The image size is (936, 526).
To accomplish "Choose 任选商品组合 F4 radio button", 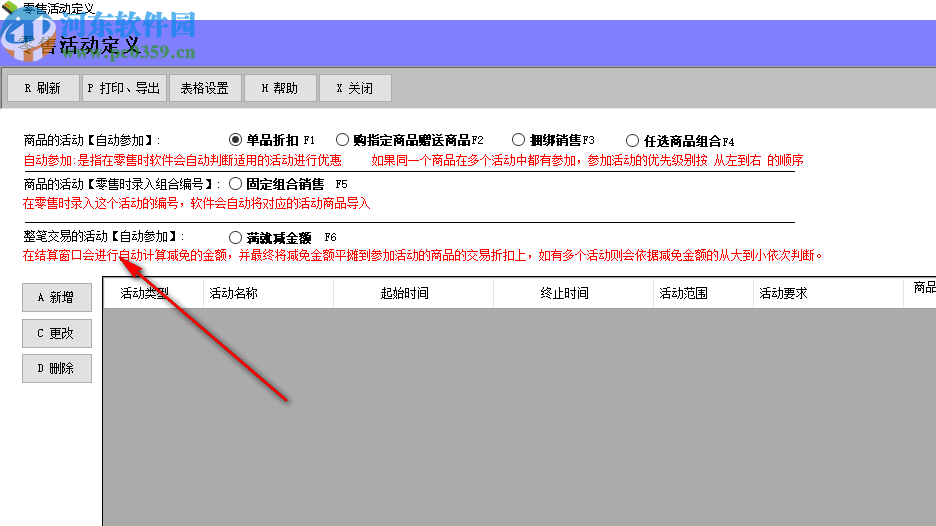I will tap(632, 141).
